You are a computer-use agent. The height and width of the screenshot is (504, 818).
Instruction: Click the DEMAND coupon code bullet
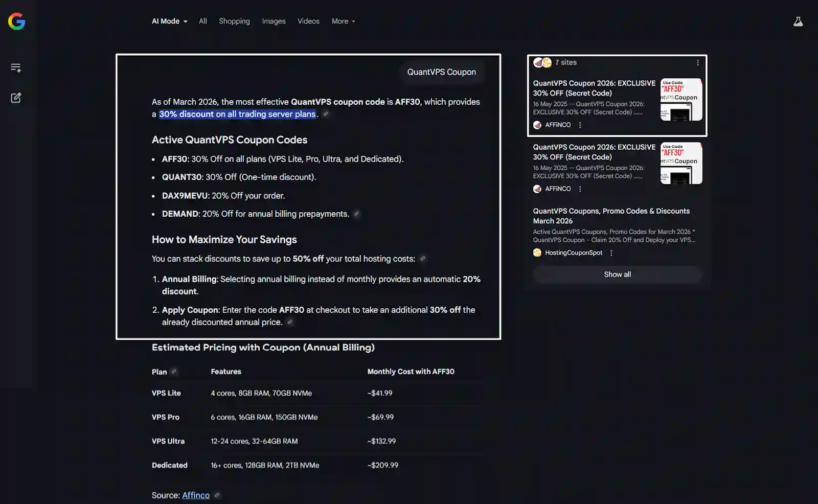point(256,214)
